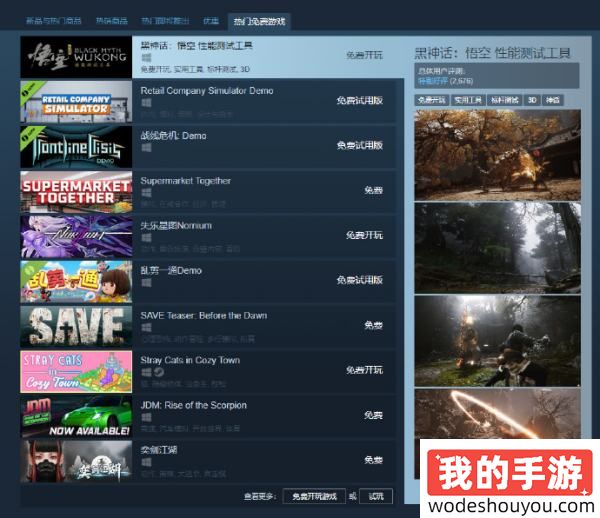Viewport: 600px width, 518px height.
Task: Click 免费 price for SAVE Teaser
Action: pos(373,325)
